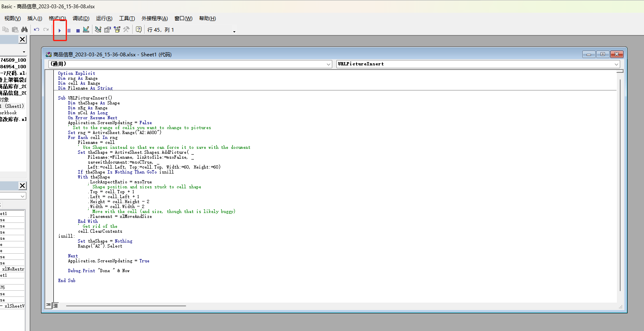Pause execution with the Break button
This screenshot has height=331, width=644.
coord(69,30)
